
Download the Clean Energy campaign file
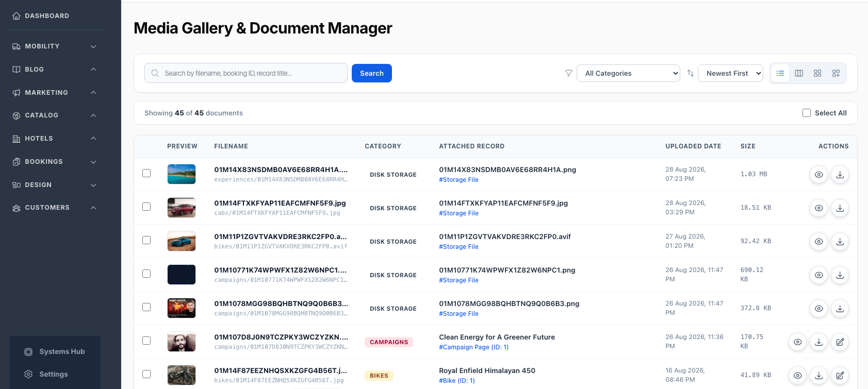[x=819, y=342]
